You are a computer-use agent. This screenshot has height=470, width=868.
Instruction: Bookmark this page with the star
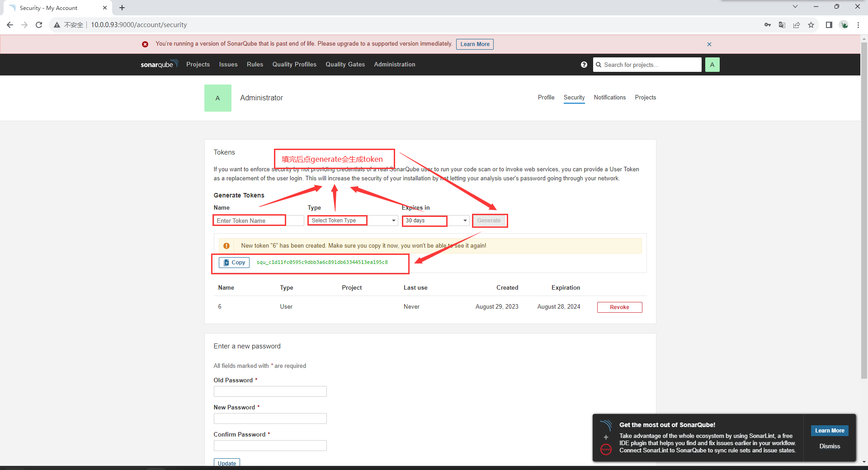(x=811, y=25)
